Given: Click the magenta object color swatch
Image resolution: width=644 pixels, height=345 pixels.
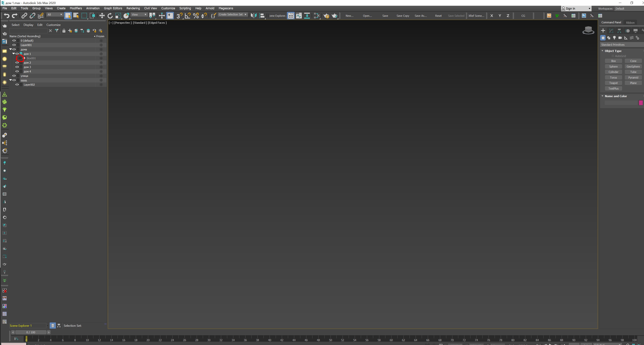Looking at the screenshot, I should [x=640, y=103].
